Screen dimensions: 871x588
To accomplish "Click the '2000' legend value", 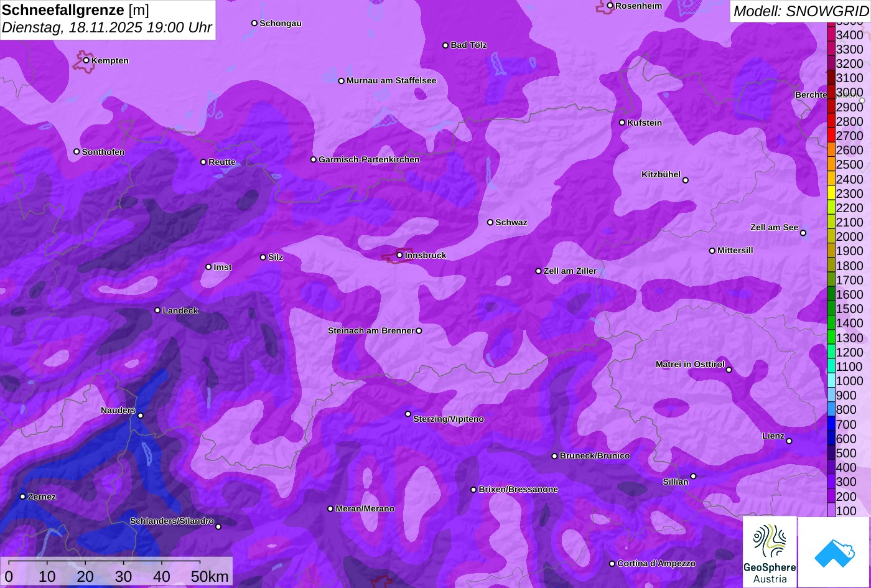I will pos(850,237).
